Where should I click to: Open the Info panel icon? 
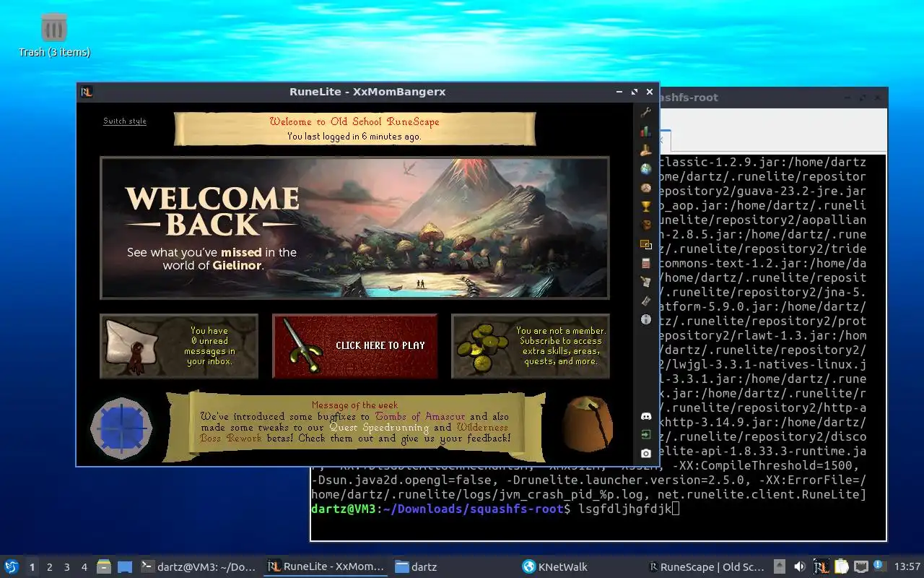click(645, 319)
